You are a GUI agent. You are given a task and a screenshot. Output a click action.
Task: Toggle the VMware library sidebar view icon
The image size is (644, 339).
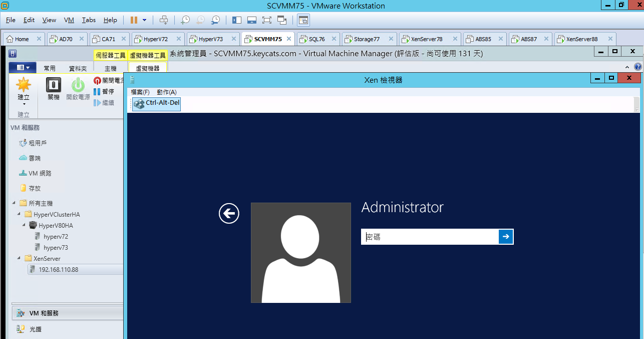click(x=237, y=20)
